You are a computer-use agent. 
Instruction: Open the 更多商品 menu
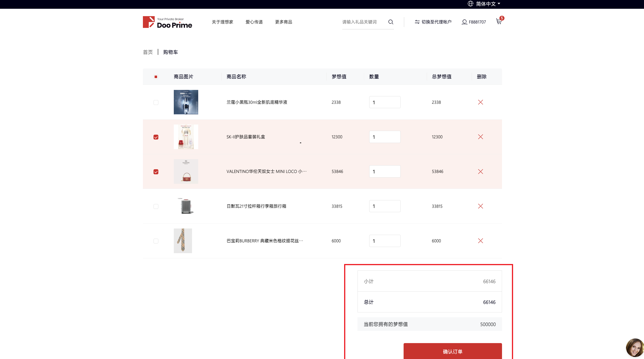click(283, 22)
